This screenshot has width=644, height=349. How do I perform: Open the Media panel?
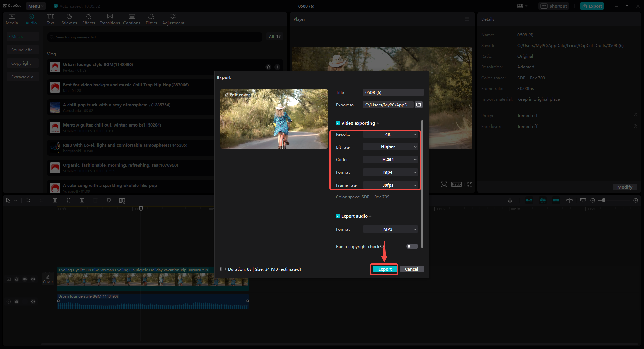coord(12,19)
